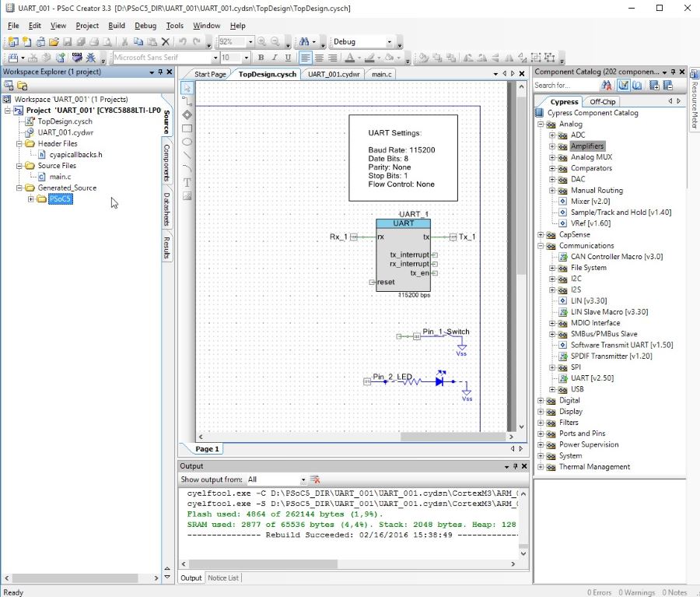This screenshot has width=700, height=597.
Task: Select the rectangle shape tool
Action: pyautogui.click(x=187, y=128)
